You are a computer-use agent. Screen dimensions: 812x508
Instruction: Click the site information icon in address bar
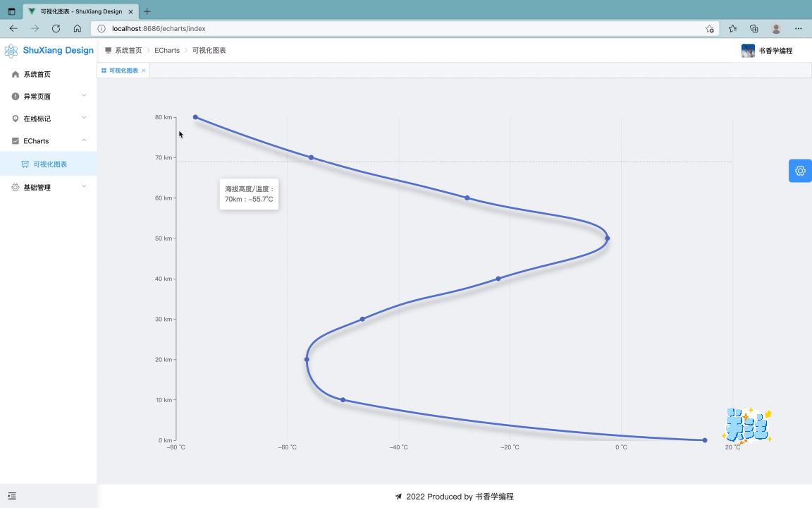tap(101, 28)
